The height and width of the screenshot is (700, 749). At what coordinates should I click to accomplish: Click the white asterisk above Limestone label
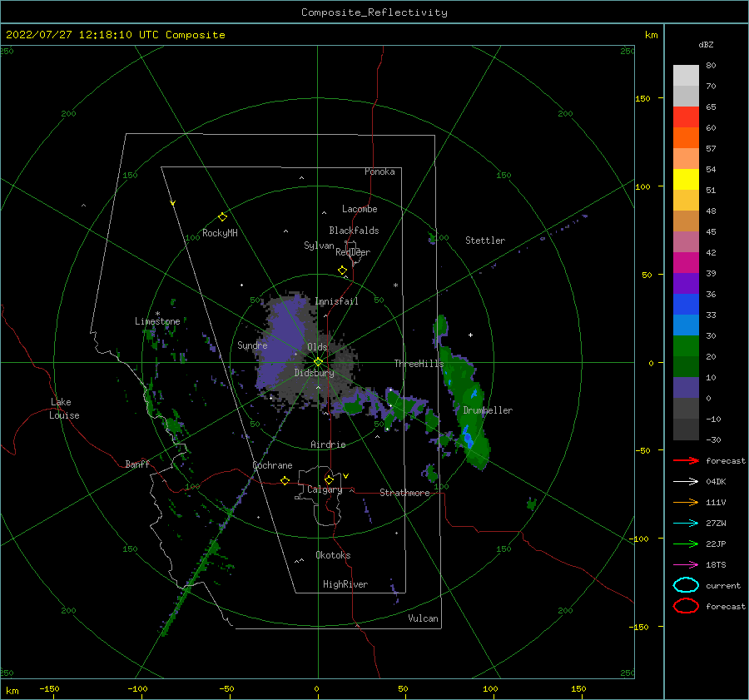[157, 314]
